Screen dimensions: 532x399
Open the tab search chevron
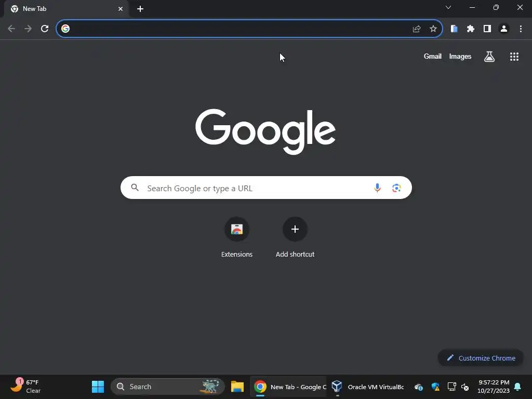click(x=448, y=7)
